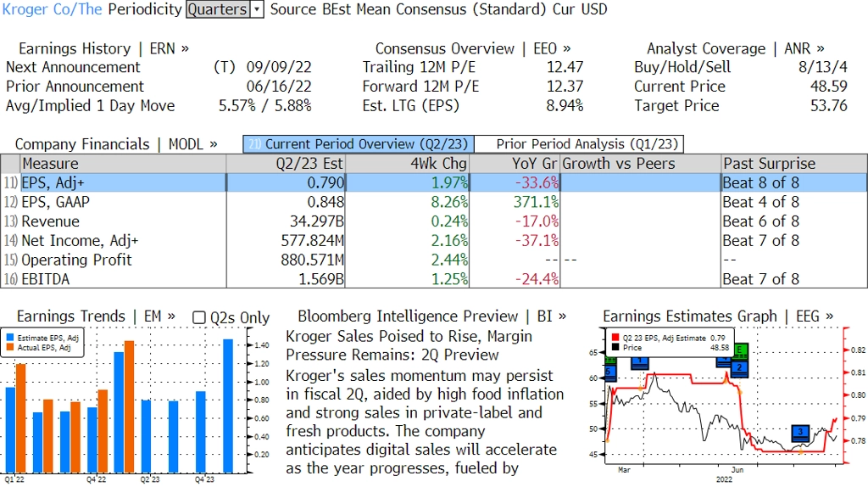Open the Kroger Sales Poised to Rise headline
The width and height of the screenshot is (868, 487).
point(409,345)
